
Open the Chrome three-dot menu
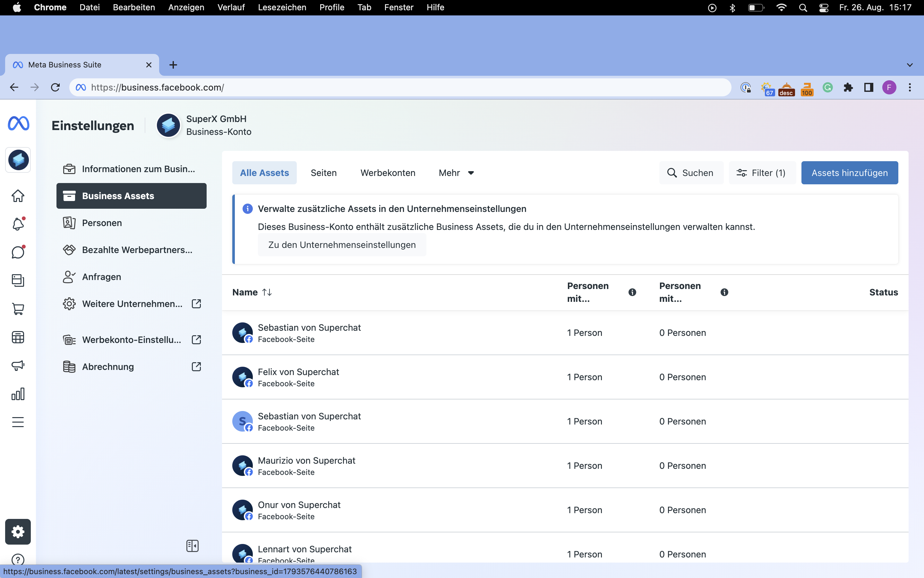[910, 88]
